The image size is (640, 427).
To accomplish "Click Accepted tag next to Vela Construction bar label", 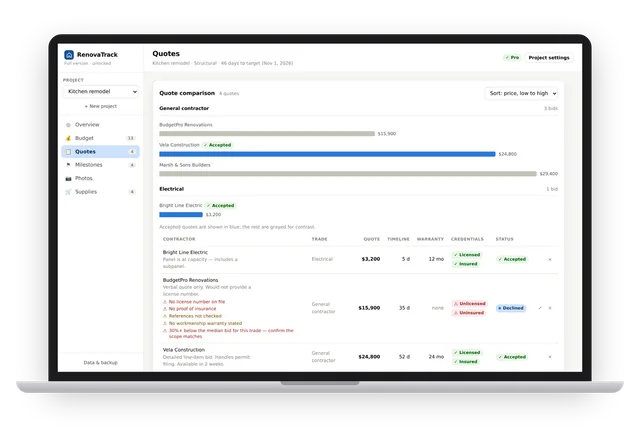I will click(218, 145).
